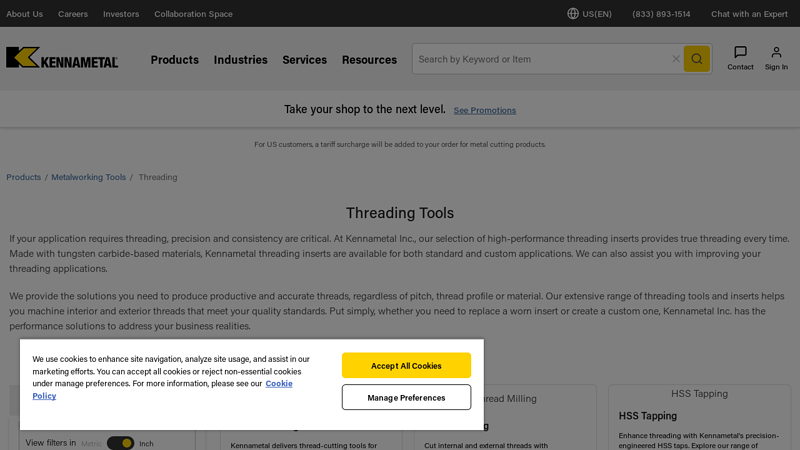Click the yellow search magnifier button

point(696,59)
